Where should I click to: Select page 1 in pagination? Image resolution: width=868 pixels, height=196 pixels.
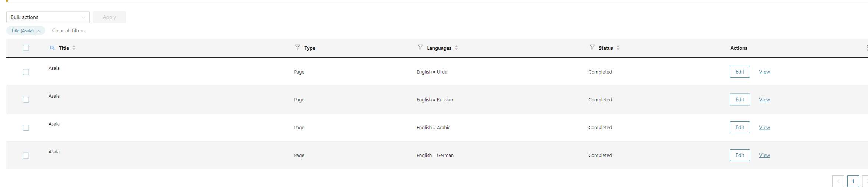[x=853, y=181]
